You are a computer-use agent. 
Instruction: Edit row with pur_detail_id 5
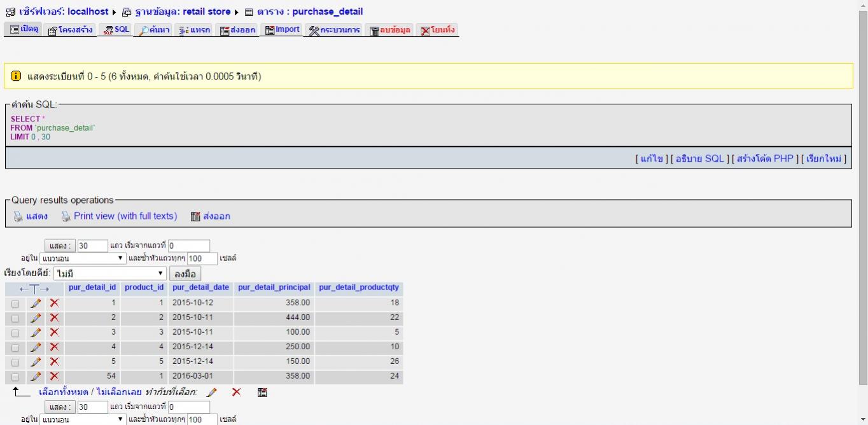(x=36, y=362)
